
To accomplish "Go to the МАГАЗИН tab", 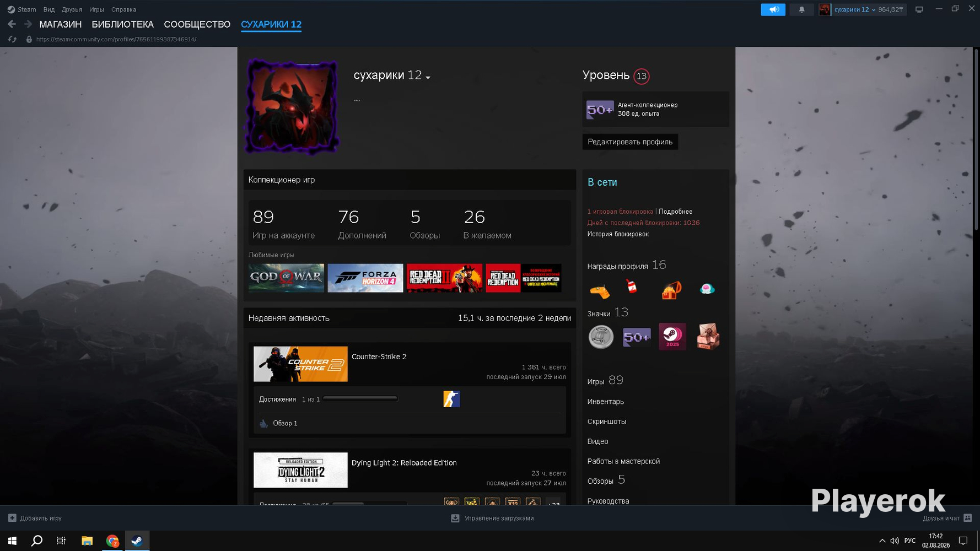I will click(x=60, y=24).
